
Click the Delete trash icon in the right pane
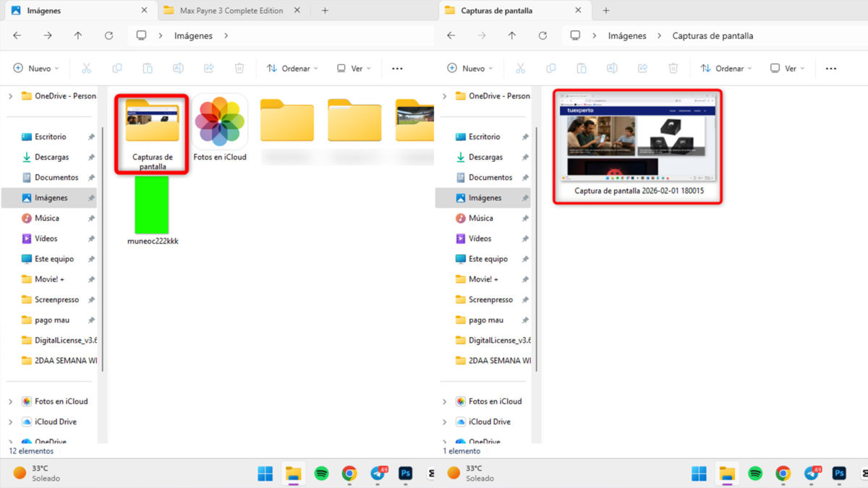point(673,68)
